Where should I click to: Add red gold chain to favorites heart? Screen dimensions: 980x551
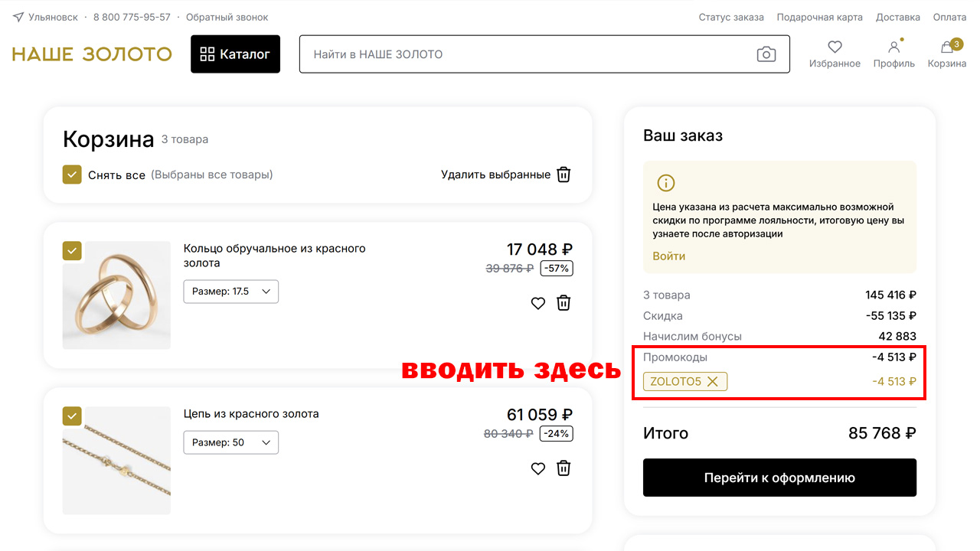click(538, 468)
